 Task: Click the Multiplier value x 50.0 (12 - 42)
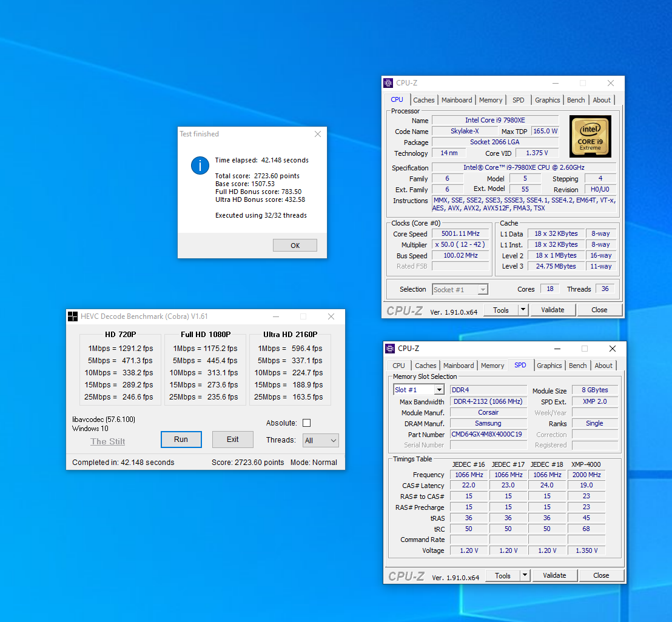point(460,244)
